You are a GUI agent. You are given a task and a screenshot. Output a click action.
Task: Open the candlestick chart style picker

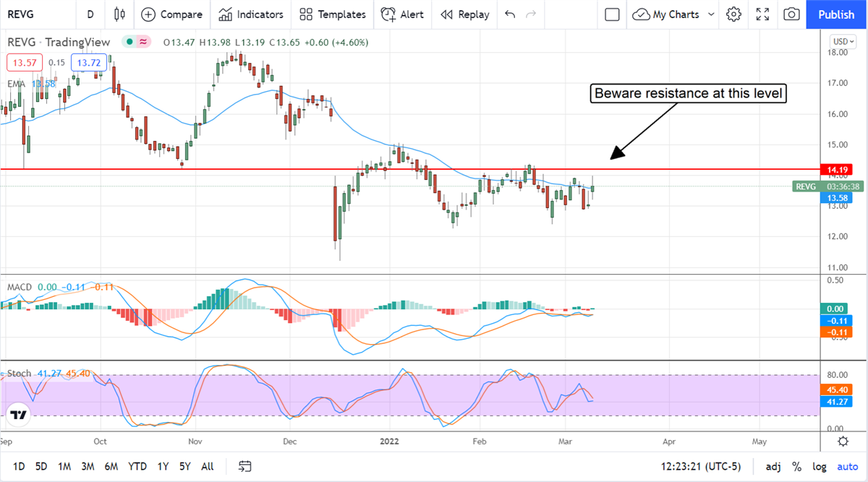pos(120,14)
